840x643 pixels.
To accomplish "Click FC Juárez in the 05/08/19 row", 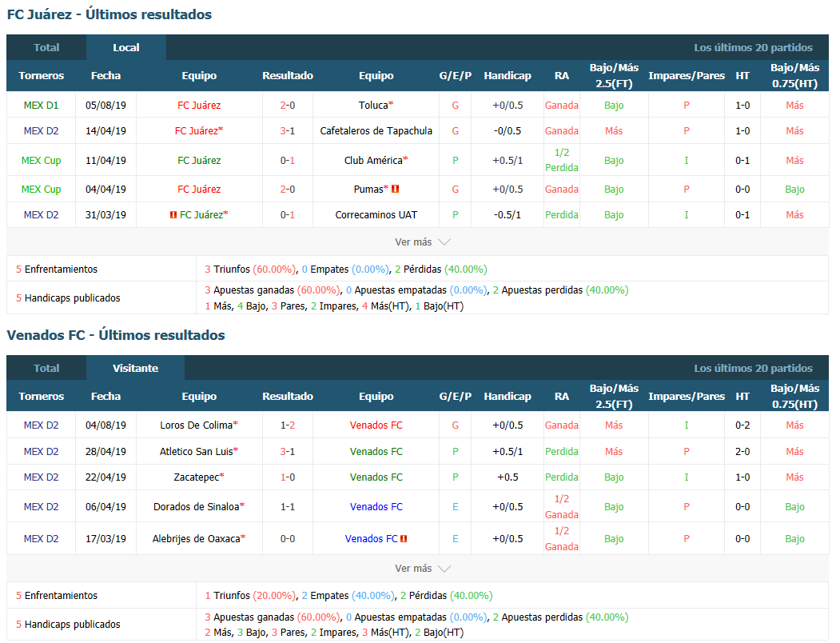I will (199, 105).
